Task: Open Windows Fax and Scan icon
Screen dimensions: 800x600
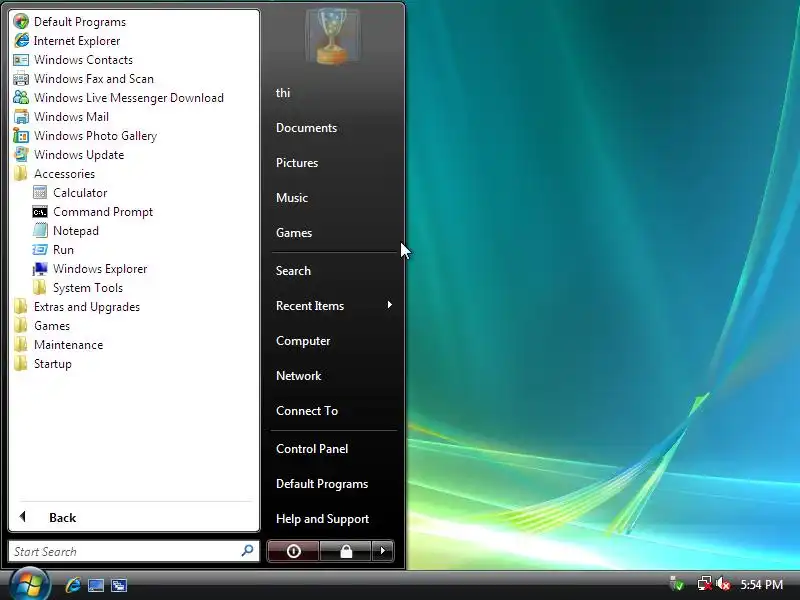Action: click(21, 79)
